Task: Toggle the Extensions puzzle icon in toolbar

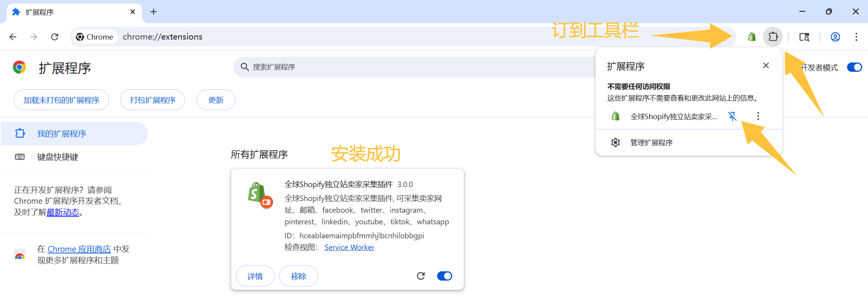Action: (773, 37)
